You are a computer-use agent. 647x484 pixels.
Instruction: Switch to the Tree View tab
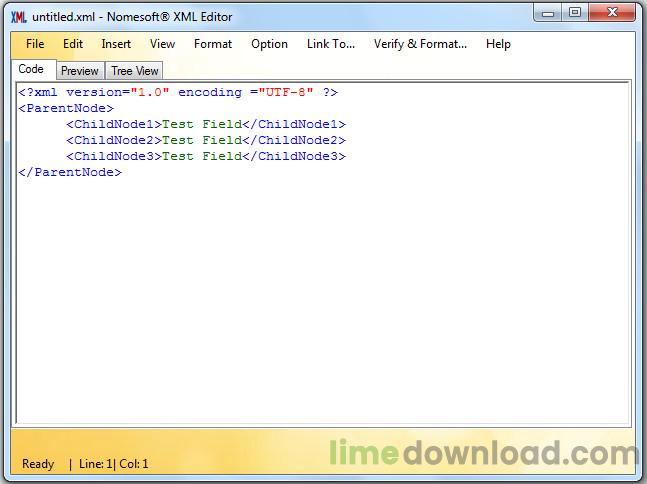pos(135,71)
